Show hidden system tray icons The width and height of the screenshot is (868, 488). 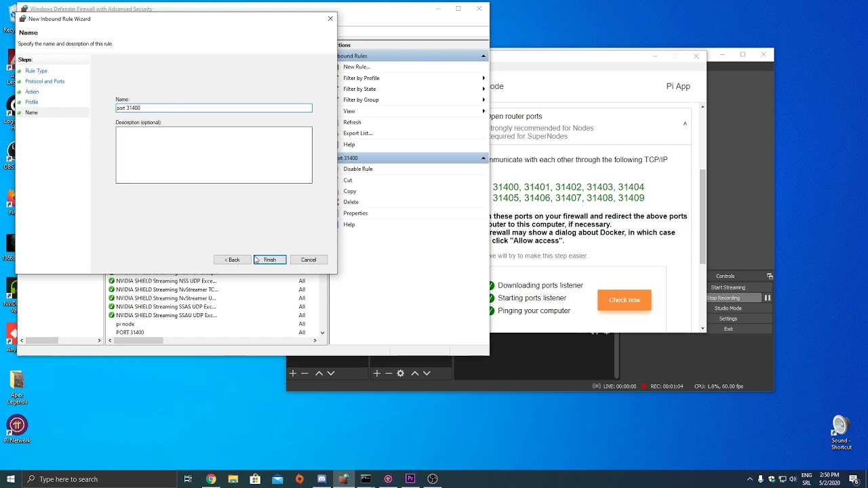(x=749, y=479)
